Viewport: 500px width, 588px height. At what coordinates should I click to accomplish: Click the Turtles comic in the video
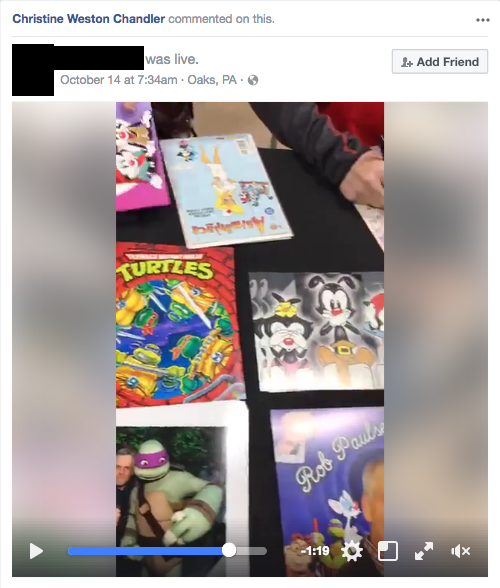tap(178, 324)
